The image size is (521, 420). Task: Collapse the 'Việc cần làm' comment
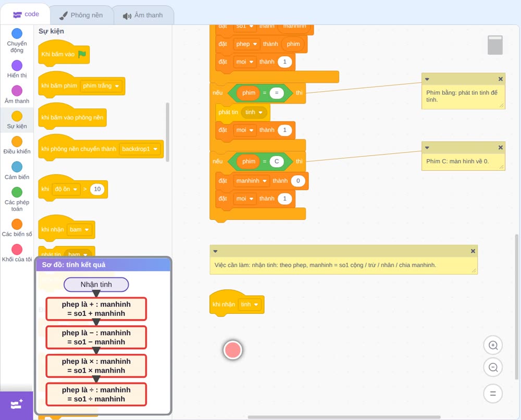pos(215,252)
